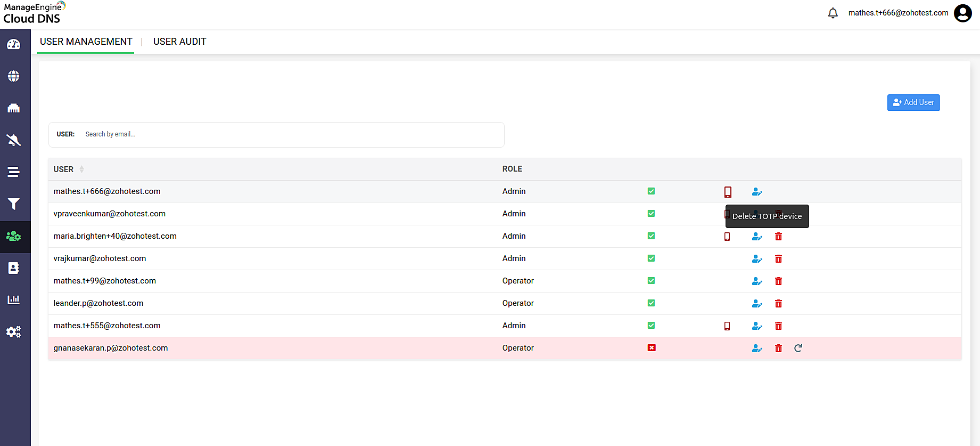Screen dimensions: 980x446
Task: Delete user leander.p@zohotest.com
Action: click(778, 304)
